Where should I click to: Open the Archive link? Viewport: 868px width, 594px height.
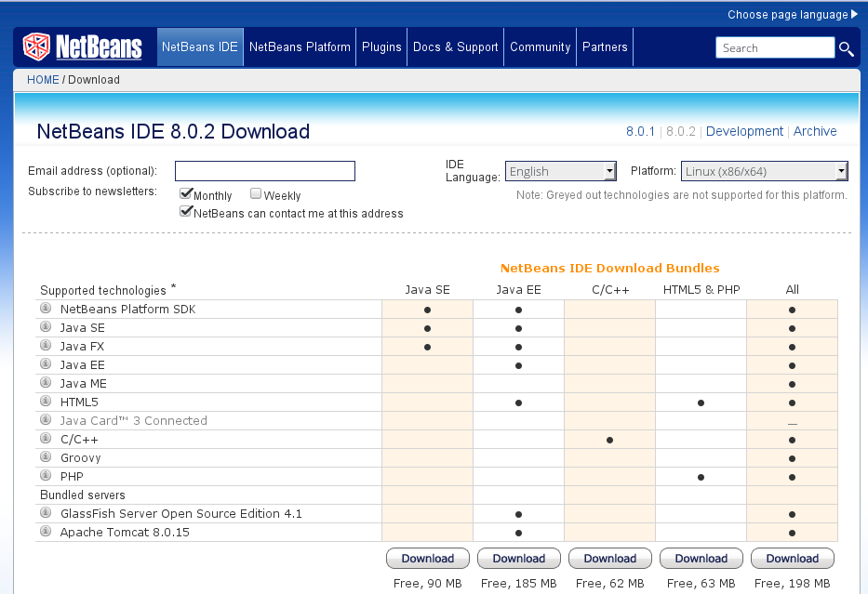815,131
